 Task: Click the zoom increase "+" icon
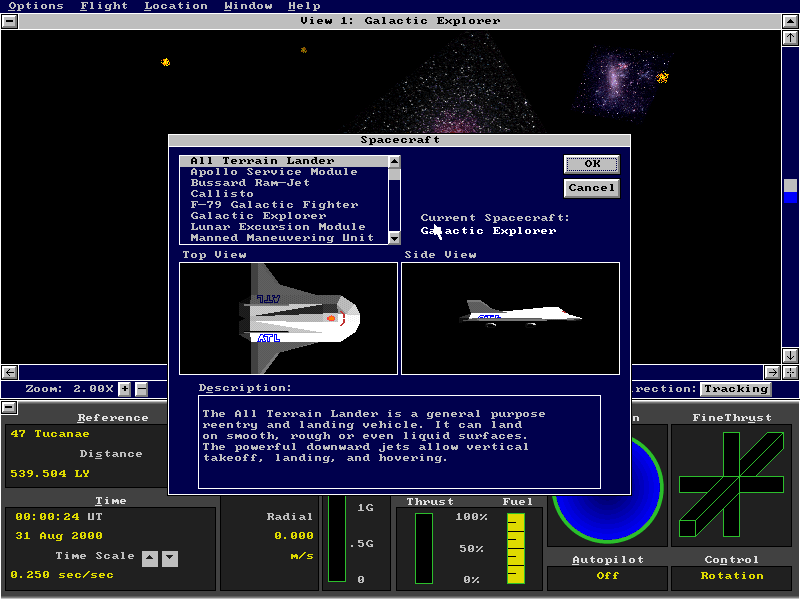(124, 389)
